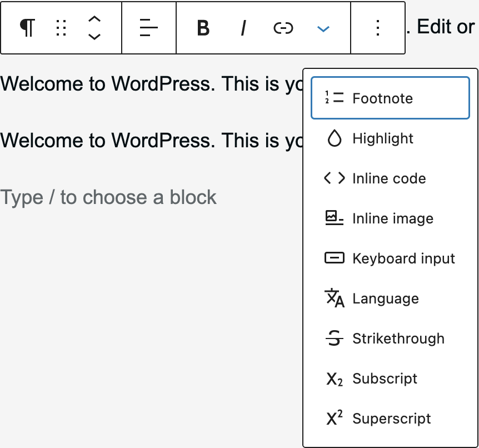Screen dimensions: 479x448
Task: Click the second 'Welcome to WordPress' paragraph
Action: pos(152,140)
